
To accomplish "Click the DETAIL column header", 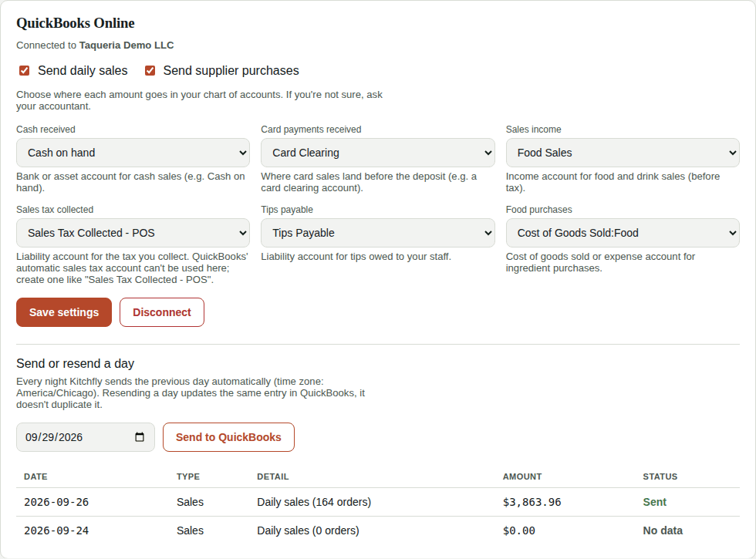I will coord(273,476).
